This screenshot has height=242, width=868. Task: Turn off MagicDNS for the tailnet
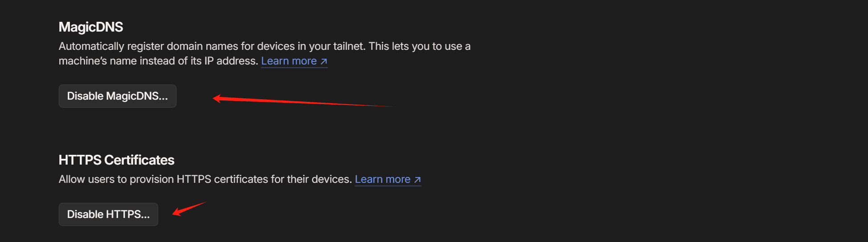(118, 96)
